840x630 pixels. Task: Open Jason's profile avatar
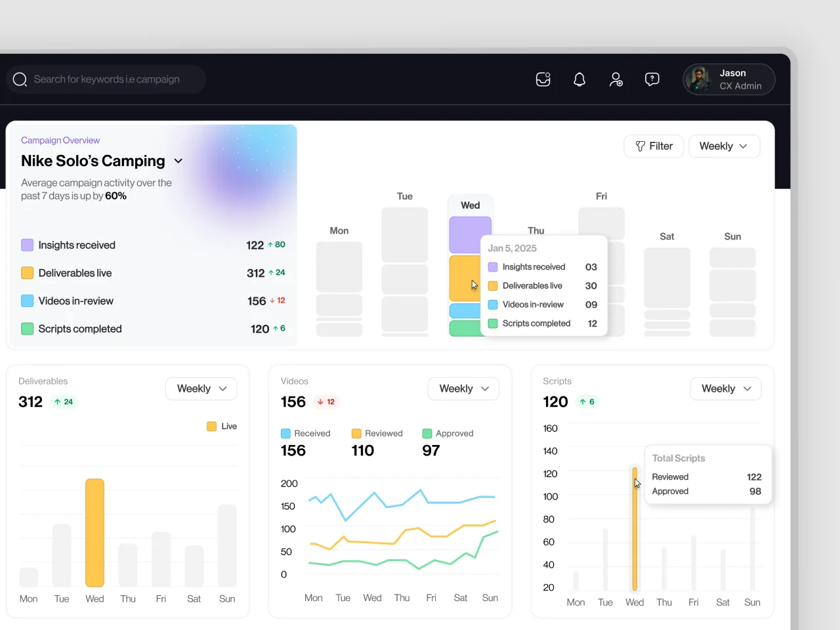tap(700, 79)
